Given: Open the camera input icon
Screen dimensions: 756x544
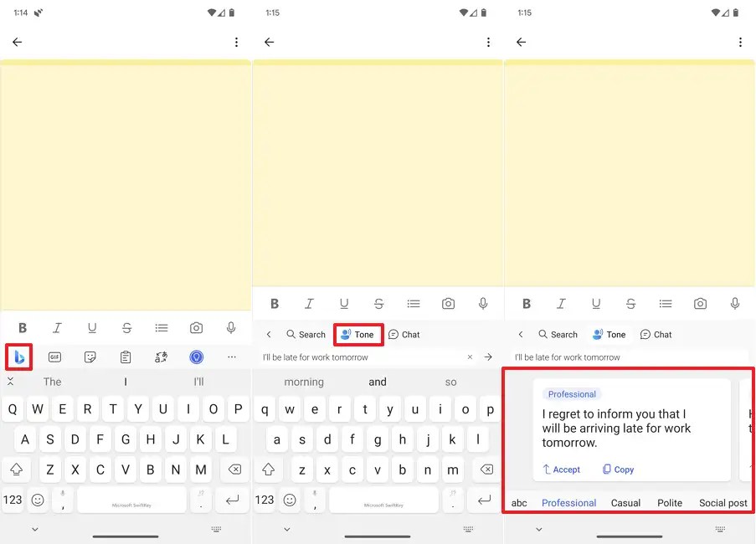Looking at the screenshot, I should click(x=196, y=327).
